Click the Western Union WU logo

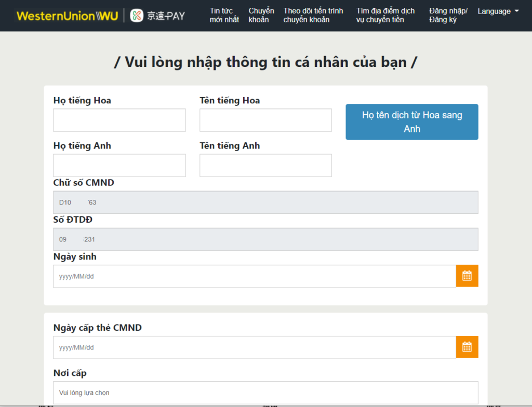click(x=67, y=16)
